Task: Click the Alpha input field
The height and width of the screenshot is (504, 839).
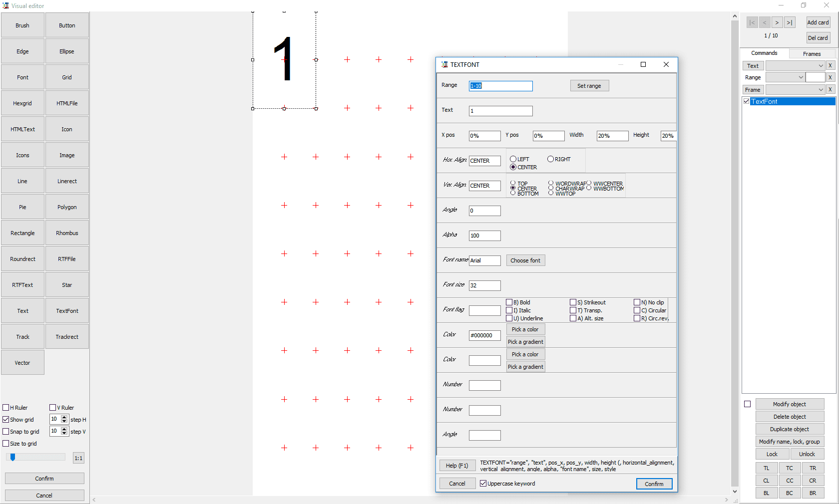Action: click(484, 236)
